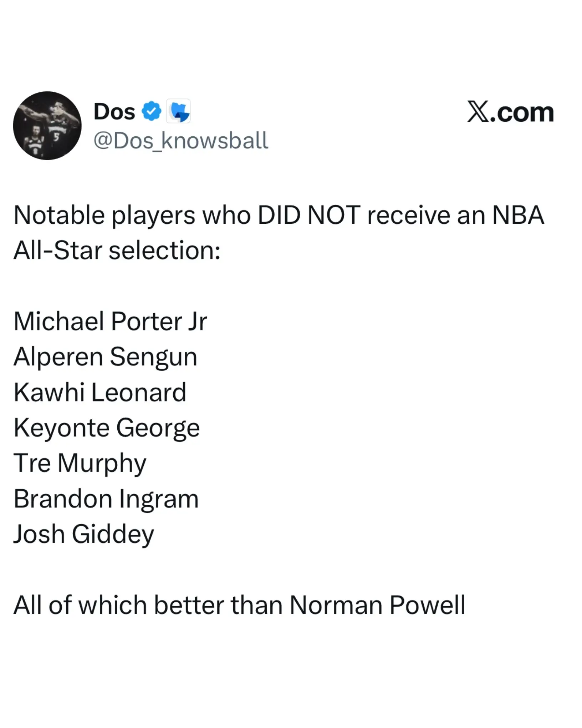
Task: Click the words DID NOT in the post
Action: point(308,215)
